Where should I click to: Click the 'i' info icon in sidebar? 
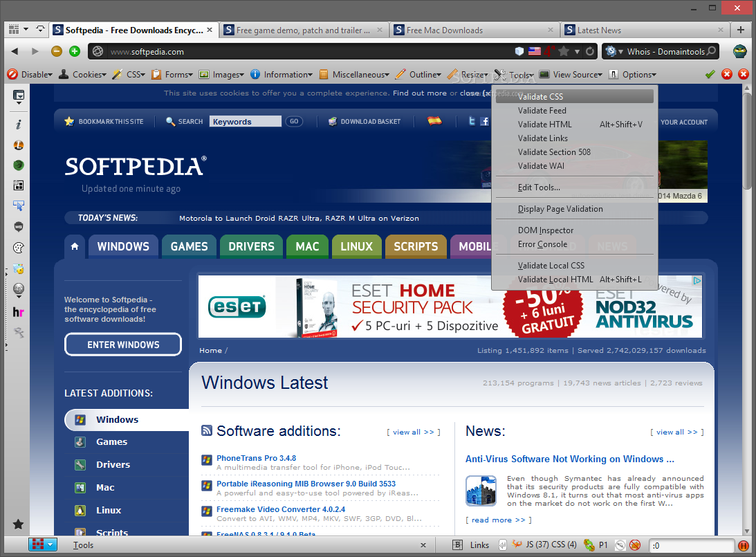pos(18,125)
